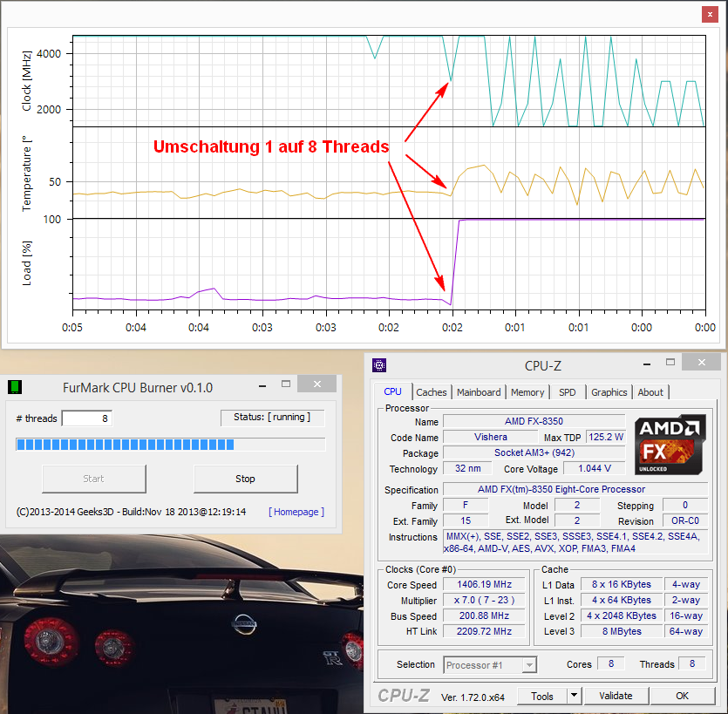This screenshot has width=728, height=714.
Task: Click the # threads input field
Action: pos(87,418)
